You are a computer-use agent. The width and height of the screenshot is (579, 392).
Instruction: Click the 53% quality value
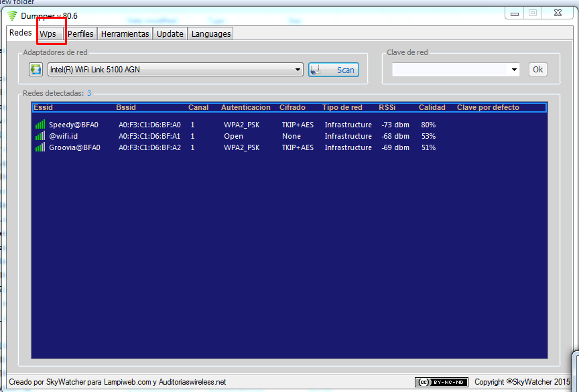428,136
